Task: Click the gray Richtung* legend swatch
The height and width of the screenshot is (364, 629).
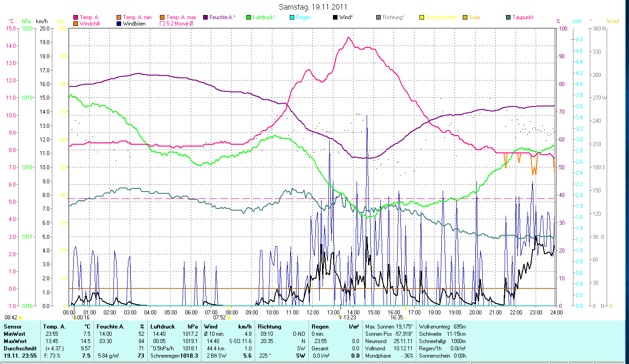Action: 378,17
